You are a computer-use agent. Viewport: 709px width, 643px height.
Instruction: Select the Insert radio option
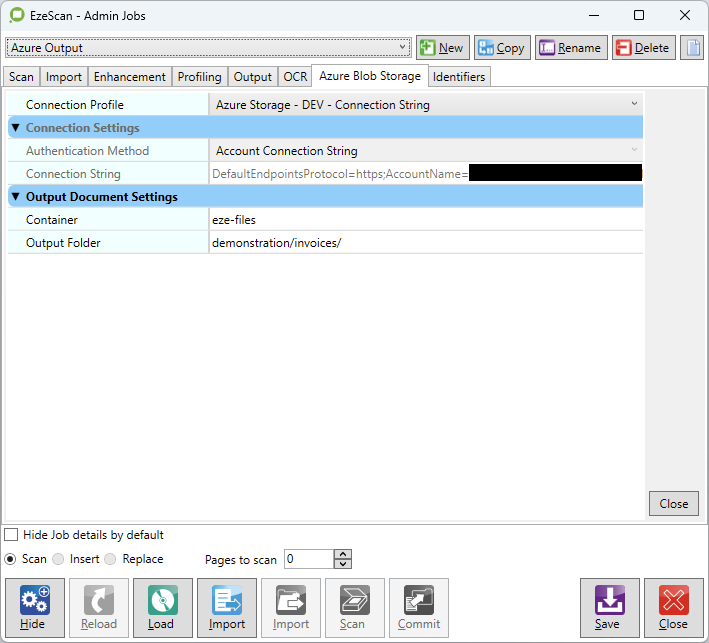pos(59,559)
